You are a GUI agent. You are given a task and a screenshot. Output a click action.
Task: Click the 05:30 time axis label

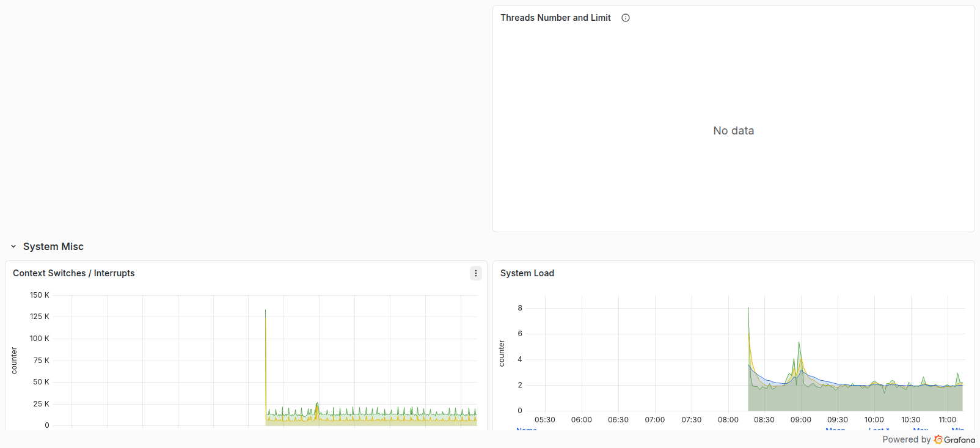[545, 420]
